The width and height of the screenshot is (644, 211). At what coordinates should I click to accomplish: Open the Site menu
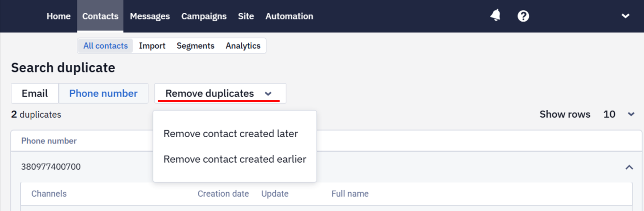tap(246, 16)
